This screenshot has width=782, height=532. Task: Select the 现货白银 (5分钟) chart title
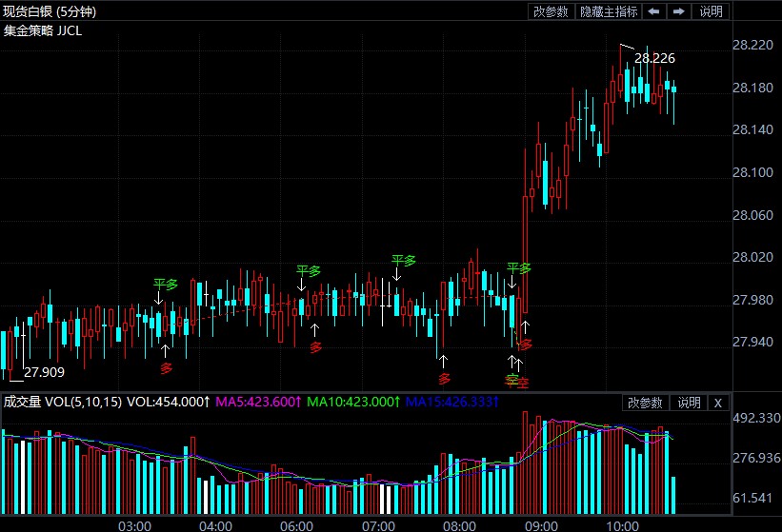(x=50, y=11)
